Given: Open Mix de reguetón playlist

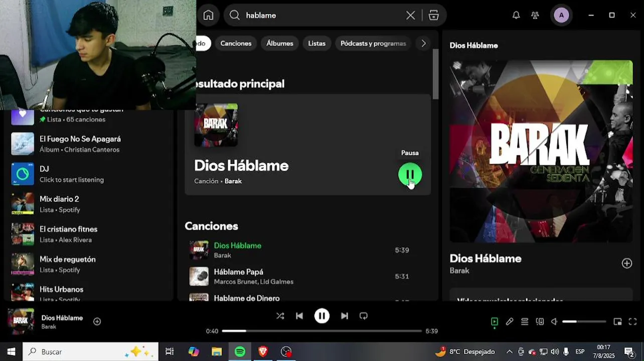Looking at the screenshot, I should [88, 264].
